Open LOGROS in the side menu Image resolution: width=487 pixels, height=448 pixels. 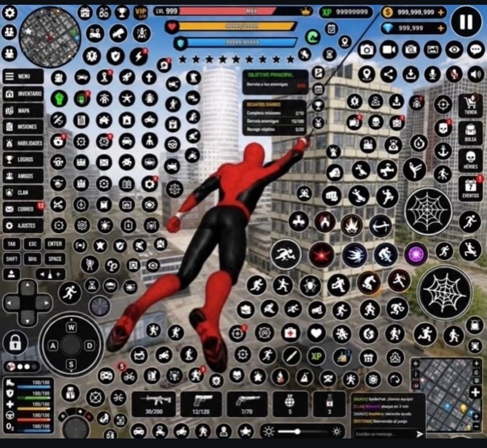coord(23,159)
